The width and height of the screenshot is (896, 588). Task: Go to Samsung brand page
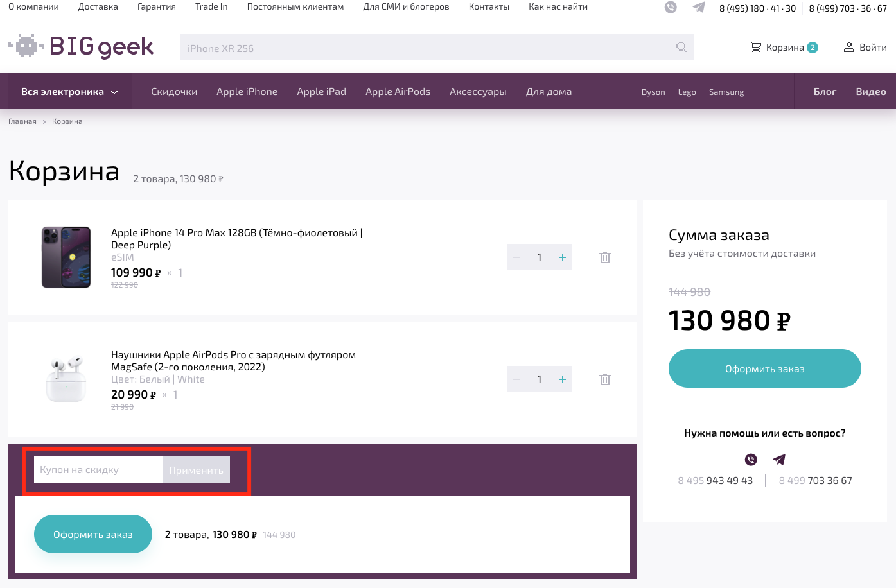[726, 92]
